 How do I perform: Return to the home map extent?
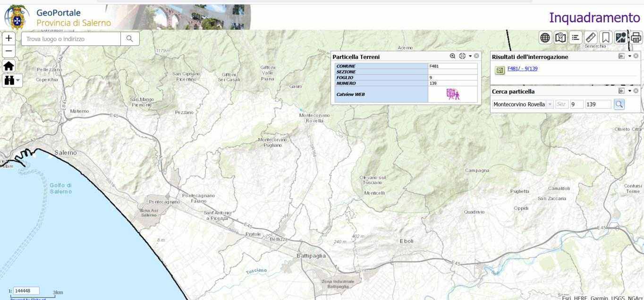tap(8, 66)
